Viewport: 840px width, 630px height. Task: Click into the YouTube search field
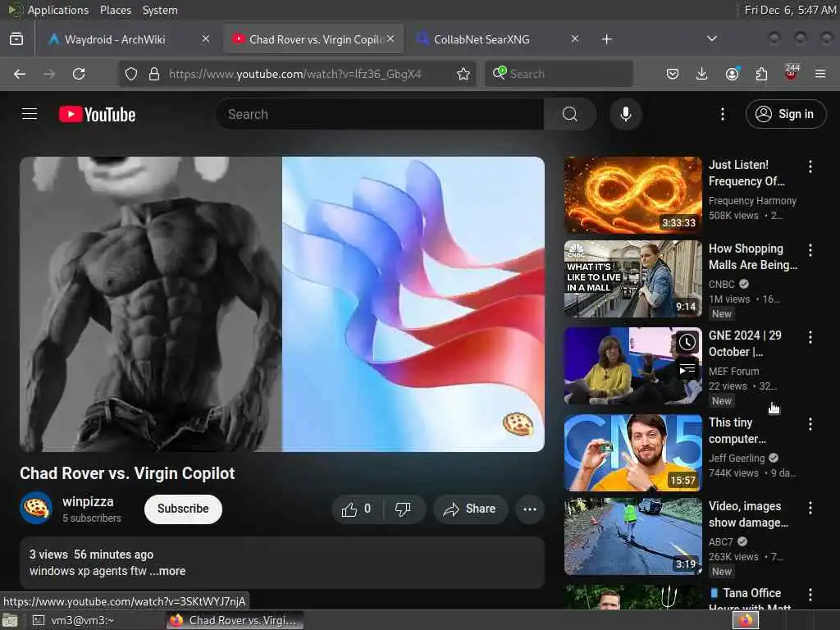click(380, 114)
